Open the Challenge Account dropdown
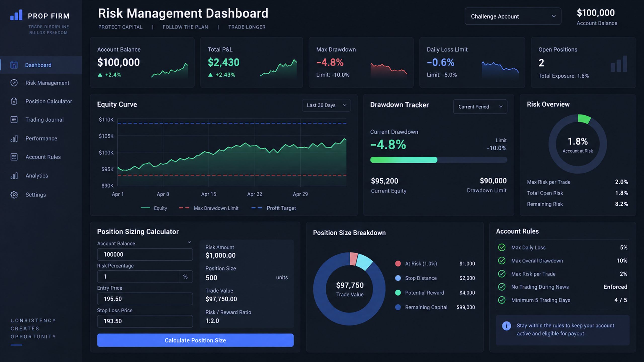 coord(513,16)
